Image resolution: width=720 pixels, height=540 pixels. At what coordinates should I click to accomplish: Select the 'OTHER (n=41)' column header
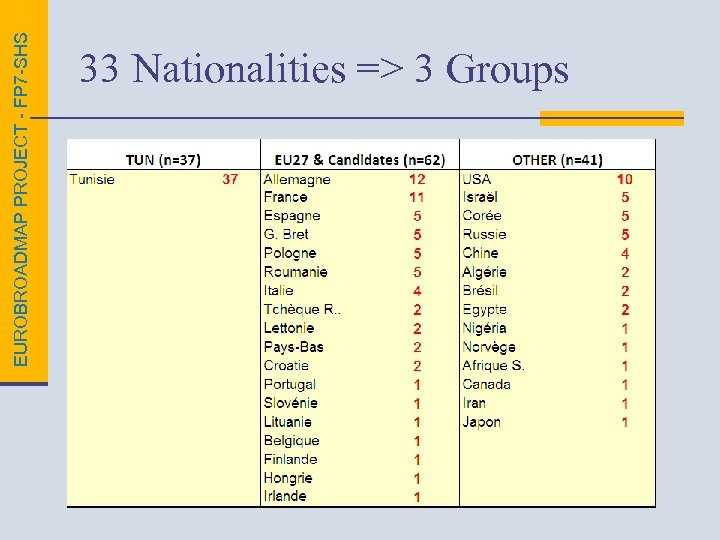(x=557, y=160)
